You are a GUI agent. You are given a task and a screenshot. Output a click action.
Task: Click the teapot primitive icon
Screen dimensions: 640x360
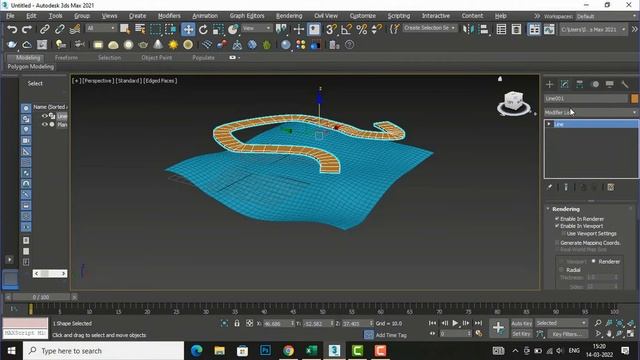143,44
